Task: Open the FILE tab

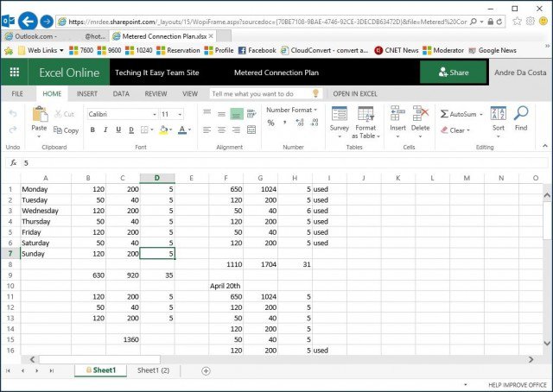Action: (17, 94)
